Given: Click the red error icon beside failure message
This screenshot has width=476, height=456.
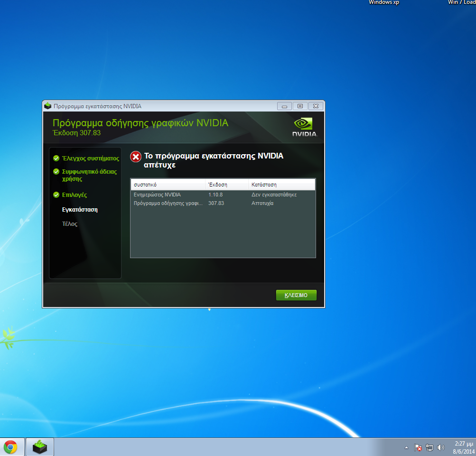Looking at the screenshot, I should (x=136, y=157).
